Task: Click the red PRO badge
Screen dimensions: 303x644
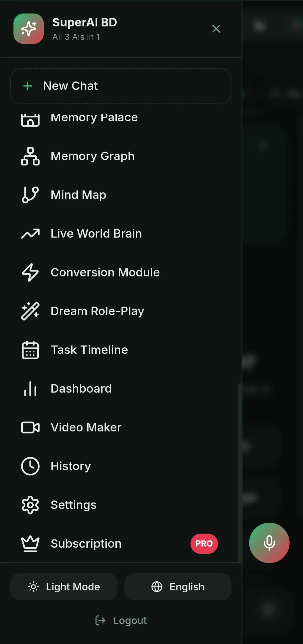Action: pyautogui.click(x=204, y=544)
